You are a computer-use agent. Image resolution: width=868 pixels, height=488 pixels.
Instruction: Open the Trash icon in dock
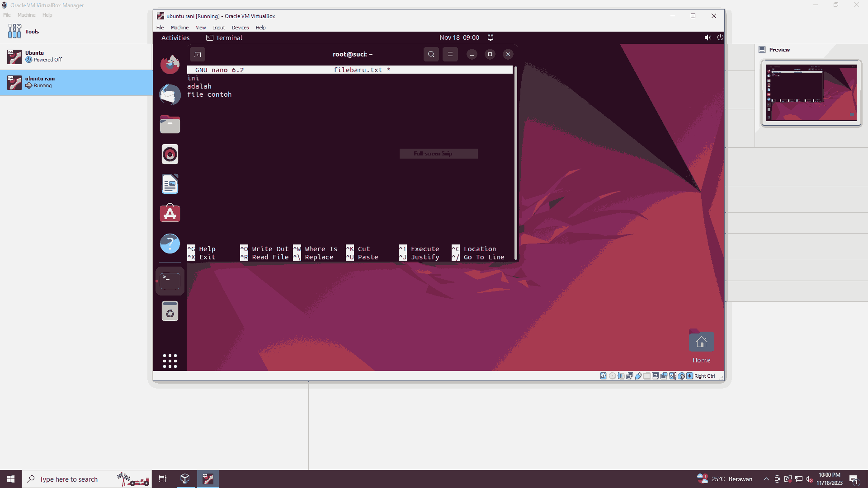click(170, 311)
